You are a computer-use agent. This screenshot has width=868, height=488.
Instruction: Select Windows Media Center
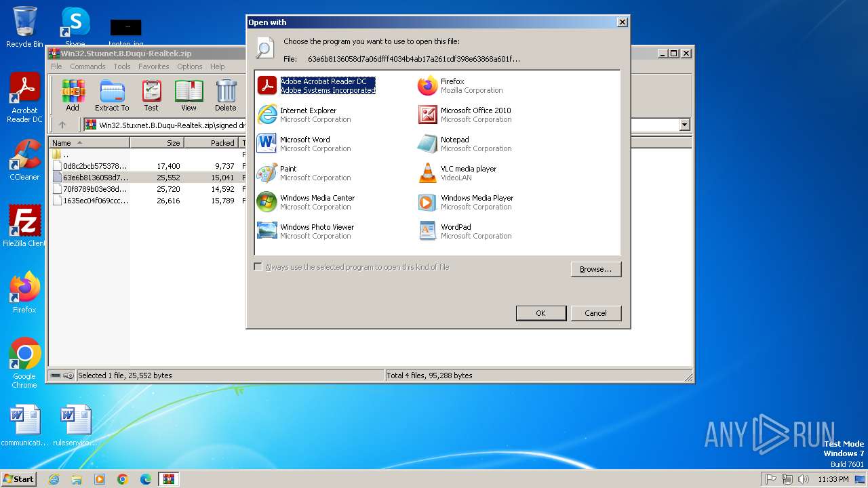pos(307,202)
